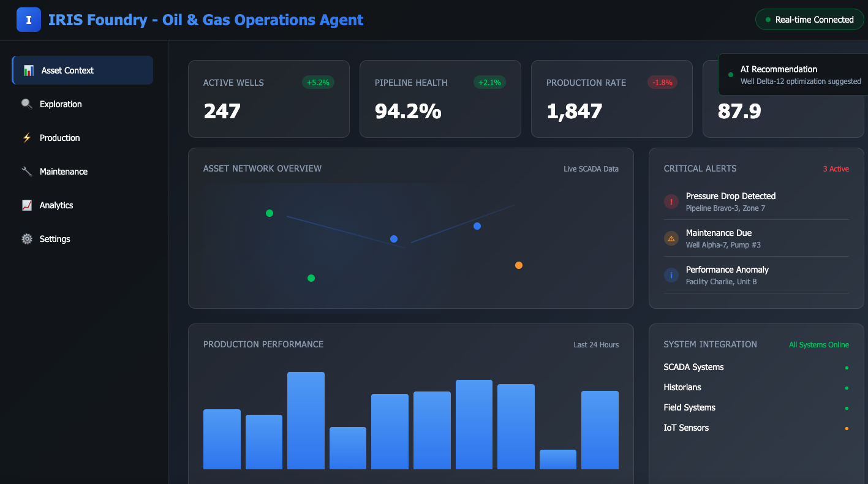Click the blue Performance Anomaly info icon
Viewport: 868px width, 484px height.
pos(671,275)
